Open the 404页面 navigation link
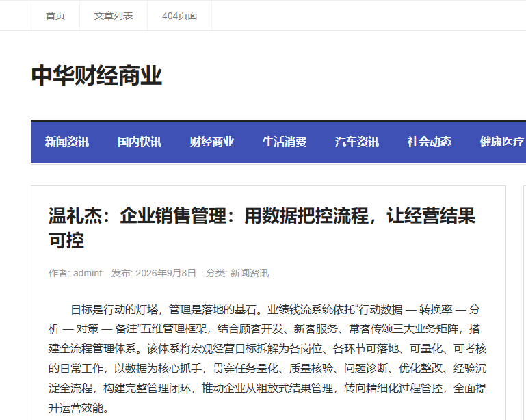 [x=179, y=16]
